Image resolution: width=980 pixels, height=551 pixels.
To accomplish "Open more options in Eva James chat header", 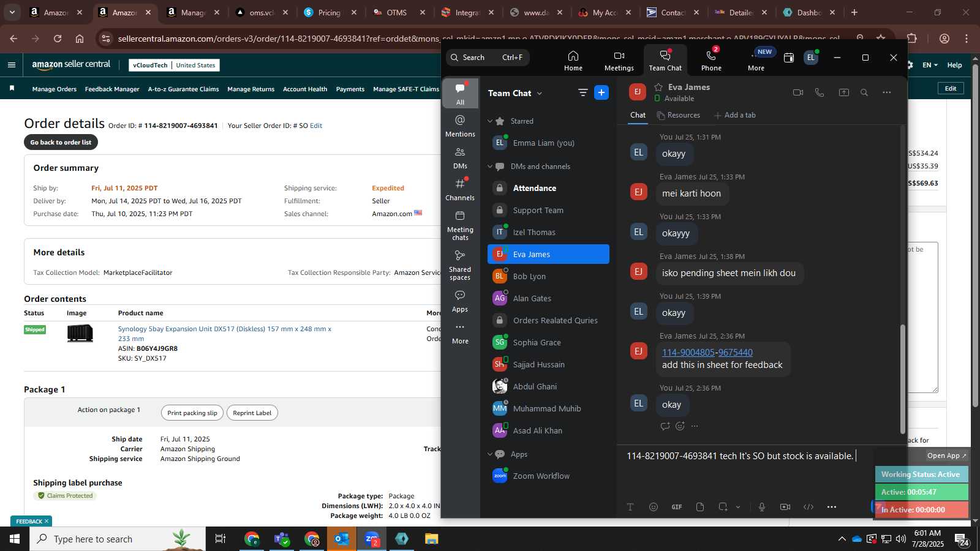I will [886, 92].
